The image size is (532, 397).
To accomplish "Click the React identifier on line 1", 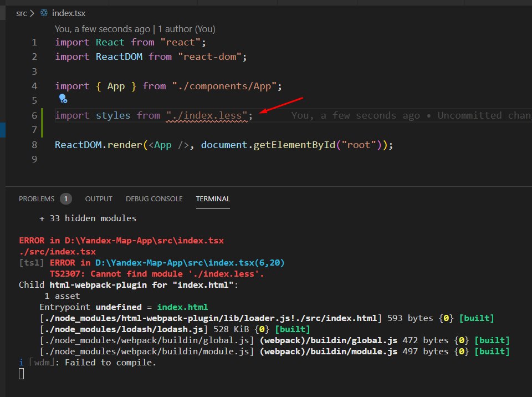I will click(110, 42).
